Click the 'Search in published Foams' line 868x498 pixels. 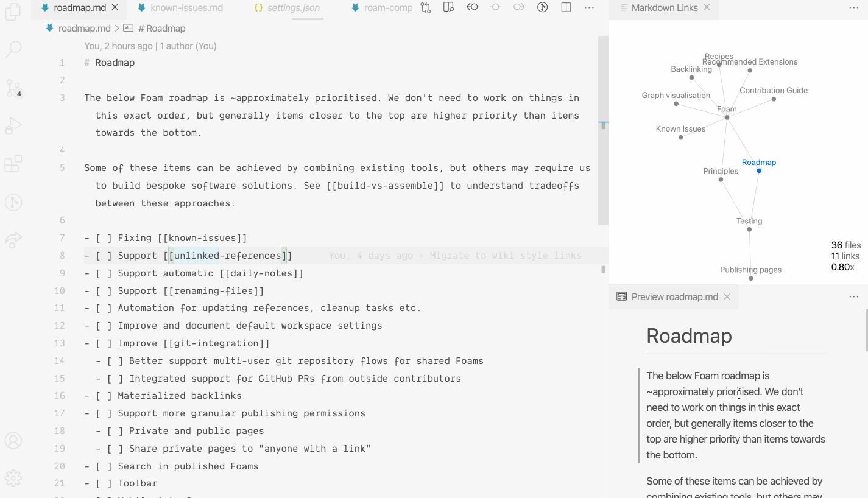pyautogui.click(x=188, y=466)
